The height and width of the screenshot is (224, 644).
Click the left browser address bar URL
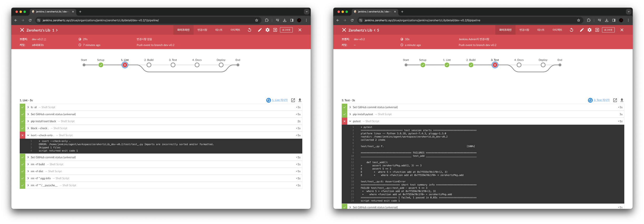coord(101,20)
